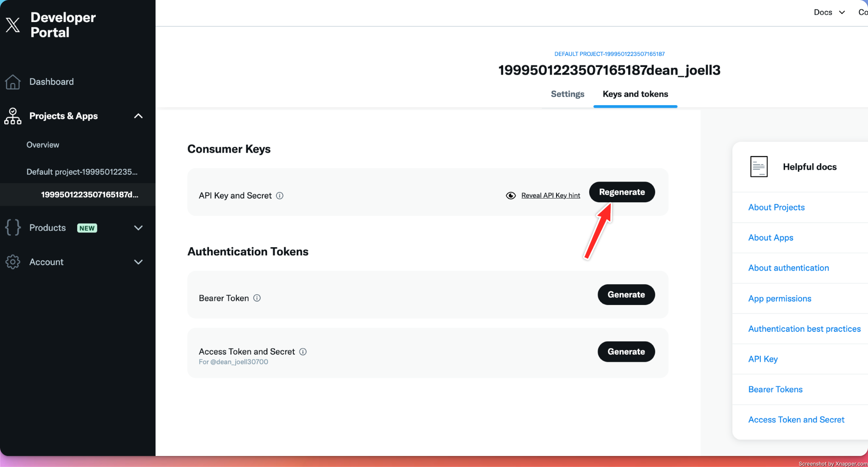Select the Keys and tokens tab
Image resolution: width=868 pixels, height=467 pixels.
[635, 94]
